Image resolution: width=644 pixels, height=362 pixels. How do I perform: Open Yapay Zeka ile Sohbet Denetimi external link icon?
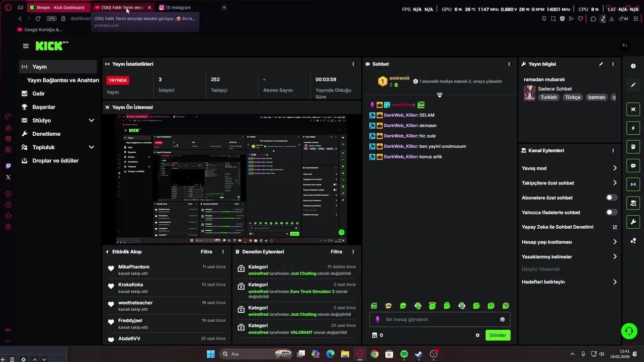pyautogui.click(x=614, y=227)
